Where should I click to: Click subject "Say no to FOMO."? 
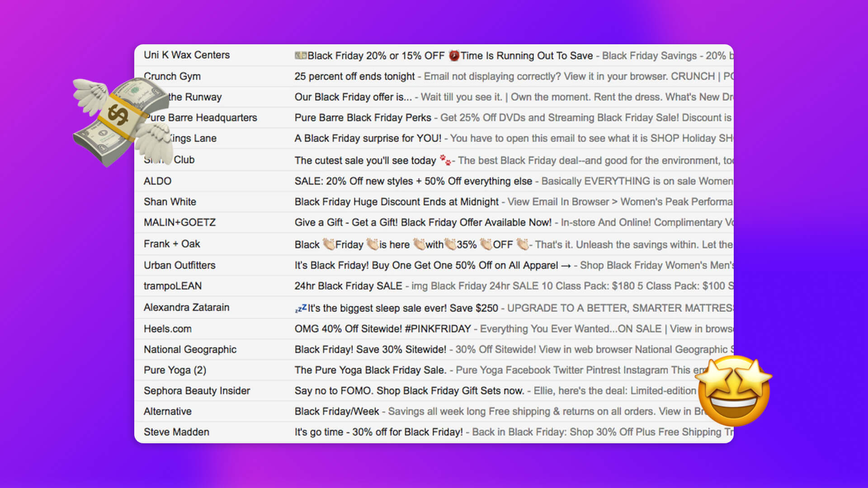pyautogui.click(x=334, y=391)
